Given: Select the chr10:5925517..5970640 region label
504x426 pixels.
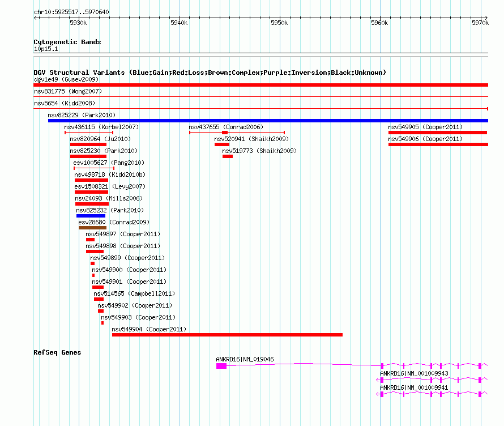Looking at the screenshot, I should [x=71, y=12].
